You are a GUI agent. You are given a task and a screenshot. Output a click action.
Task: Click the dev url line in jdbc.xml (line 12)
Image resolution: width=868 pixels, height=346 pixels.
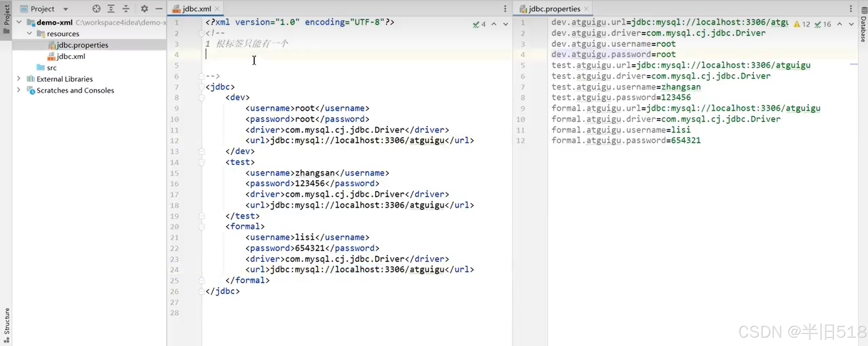point(359,141)
